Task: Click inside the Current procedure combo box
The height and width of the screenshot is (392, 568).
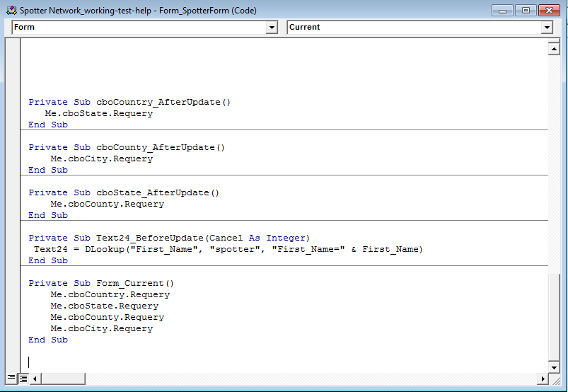Action: pos(420,27)
